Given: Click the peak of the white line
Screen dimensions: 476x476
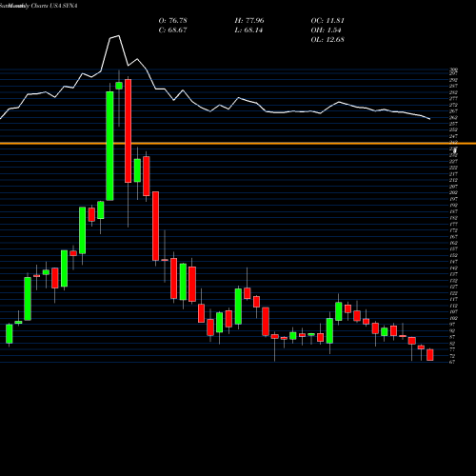Looking at the screenshot, I should coord(119,36).
